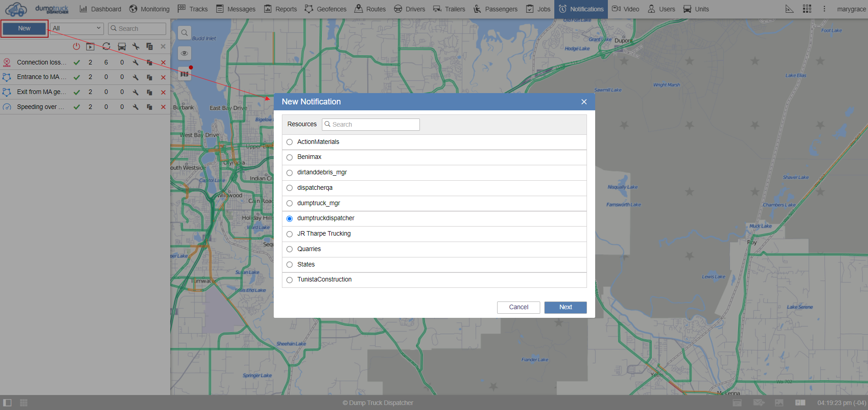Delete the Connection loss notification
The image size is (868, 410).
click(x=163, y=63)
